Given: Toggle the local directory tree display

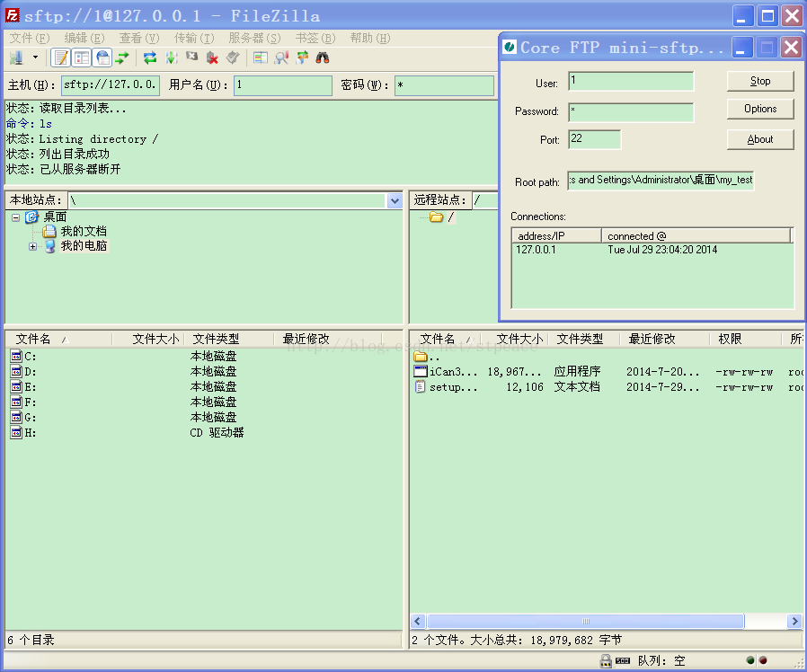Looking at the screenshot, I should (81, 57).
